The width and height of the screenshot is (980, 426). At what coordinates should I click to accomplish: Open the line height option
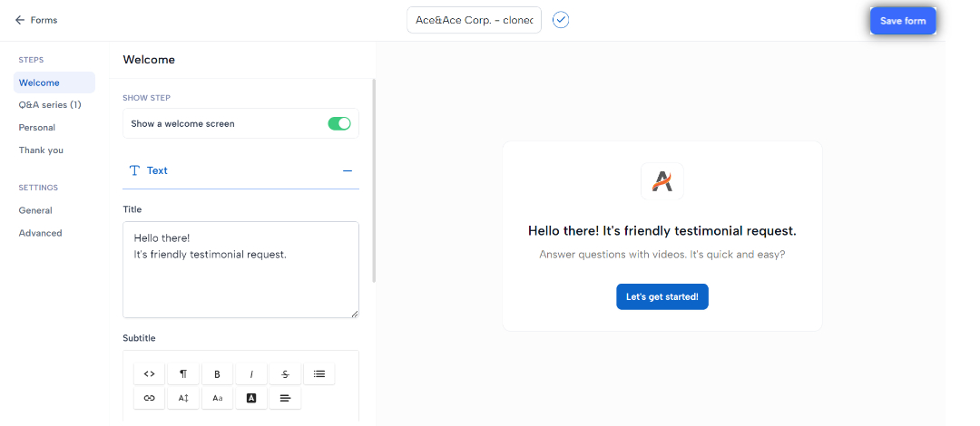coord(183,398)
